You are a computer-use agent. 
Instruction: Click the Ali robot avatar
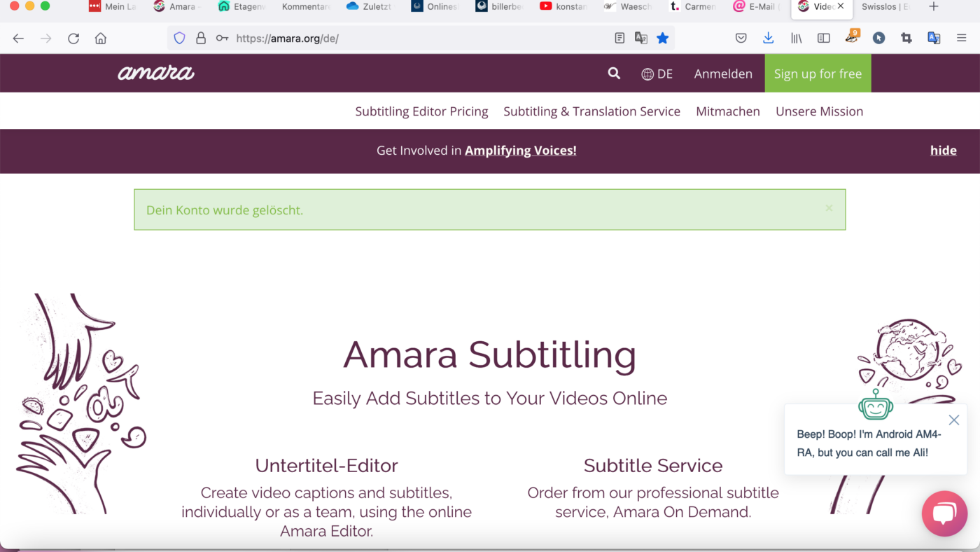[x=875, y=404]
